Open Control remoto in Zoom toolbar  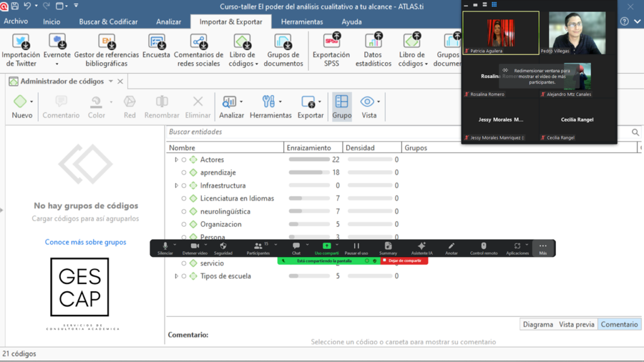tap(484, 248)
